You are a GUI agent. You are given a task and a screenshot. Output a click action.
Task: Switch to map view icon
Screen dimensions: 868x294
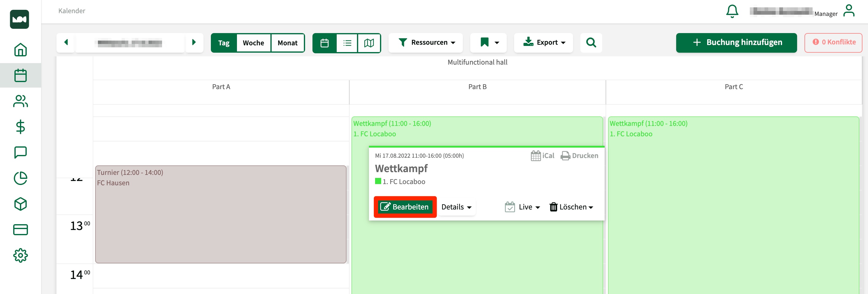[369, 43]
